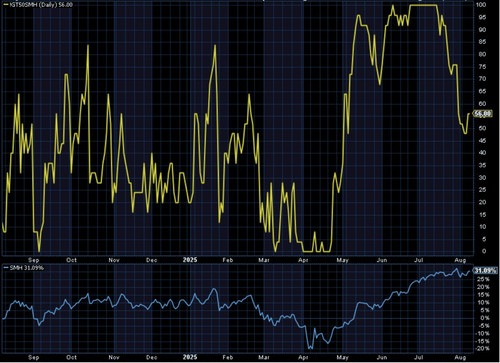The image size is (500, 363).
Task: Click the 15% value on the SMH y-axis
Action: (483, 295)
